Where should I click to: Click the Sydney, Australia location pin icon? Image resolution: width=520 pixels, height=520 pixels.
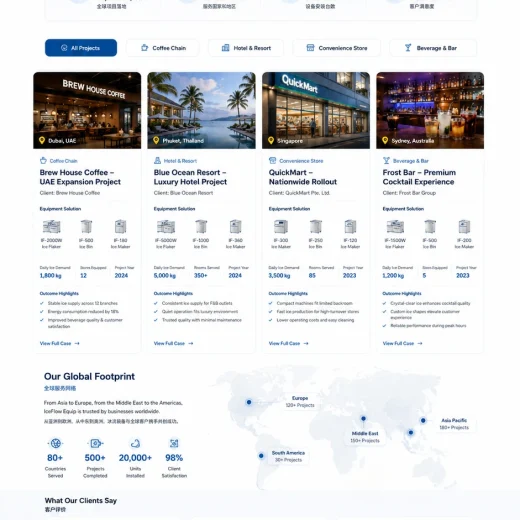385,140
